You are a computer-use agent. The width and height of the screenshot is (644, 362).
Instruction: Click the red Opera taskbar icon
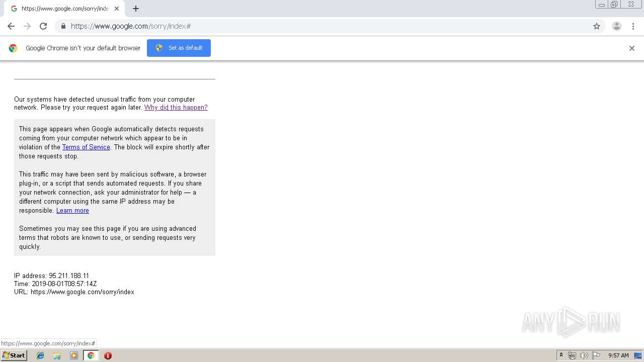[108, 355]
